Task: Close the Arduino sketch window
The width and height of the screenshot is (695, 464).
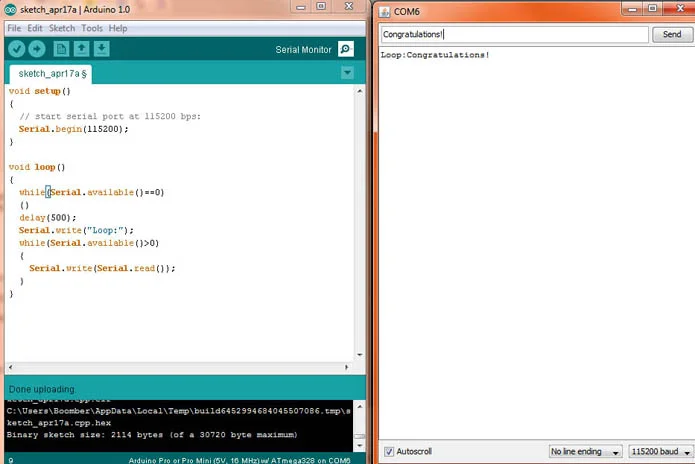Action: (349, 6)
